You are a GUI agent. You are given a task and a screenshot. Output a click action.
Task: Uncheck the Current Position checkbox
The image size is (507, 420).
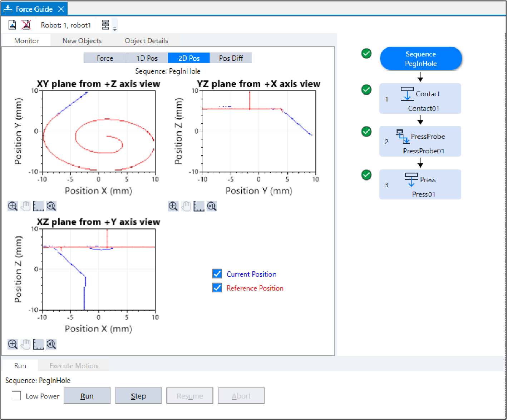click(x=217, y=274)
